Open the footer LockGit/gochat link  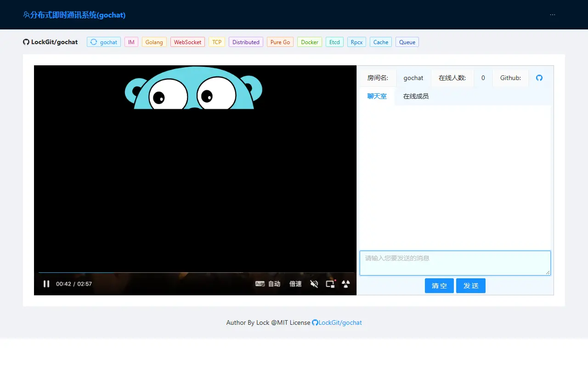337,322
